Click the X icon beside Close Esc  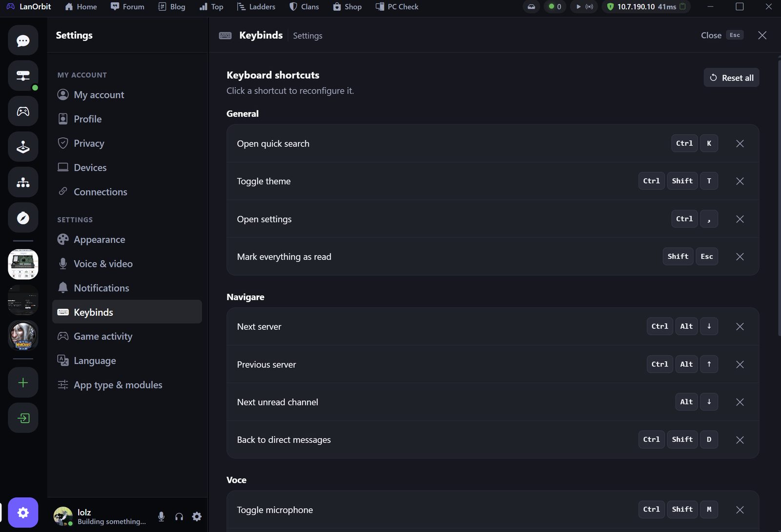(762, 35)
